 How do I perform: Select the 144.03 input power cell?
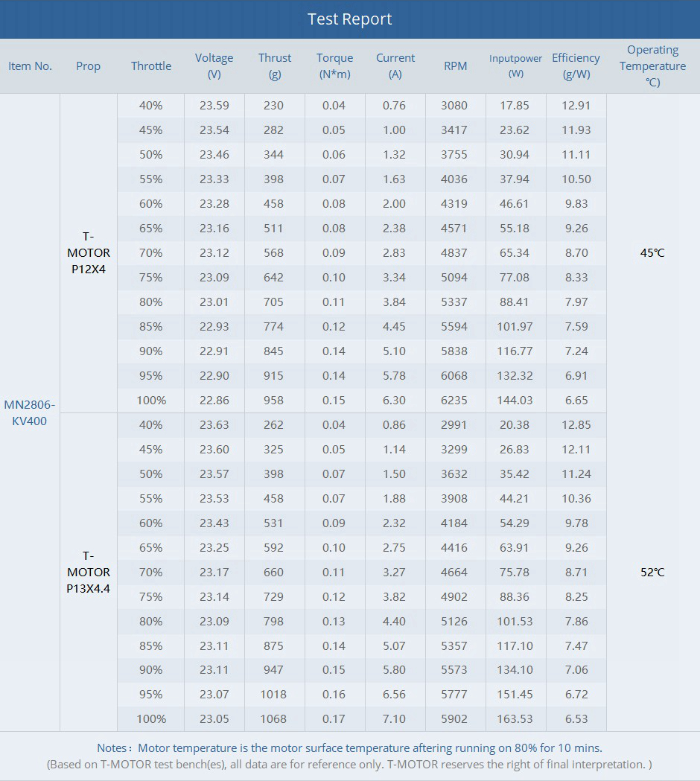[x=515, y=401]
